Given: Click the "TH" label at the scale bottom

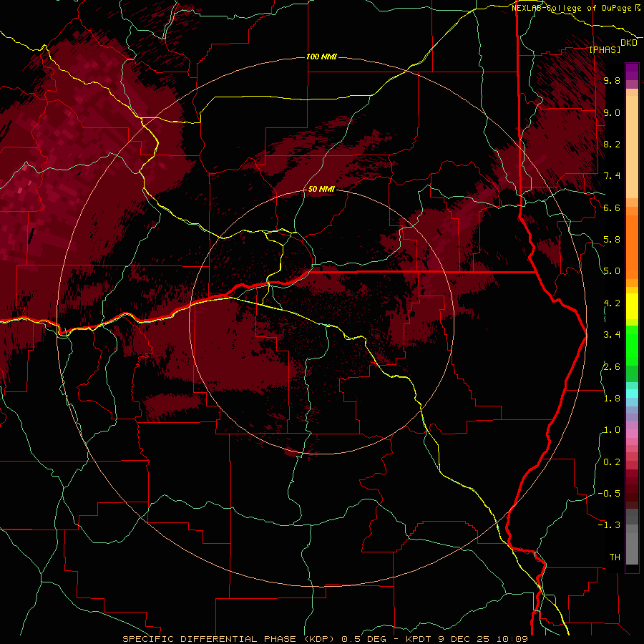Looking at the screenshot, I should (x=615, y=557).
